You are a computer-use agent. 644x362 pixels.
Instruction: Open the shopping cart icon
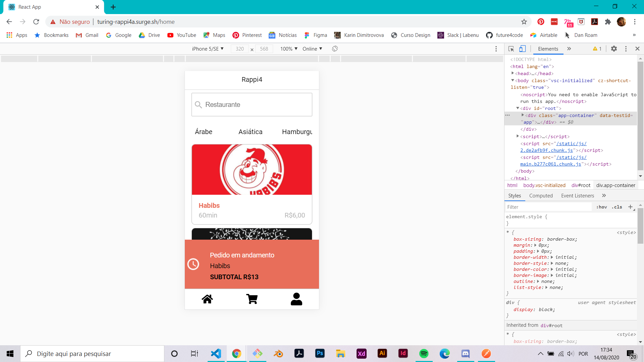pos(252,299)
